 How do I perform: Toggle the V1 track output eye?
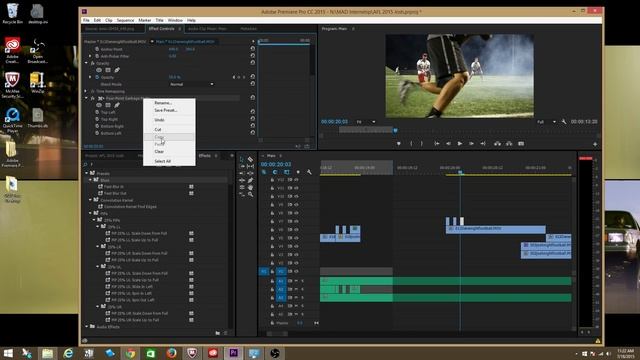(x=296, y=271)
